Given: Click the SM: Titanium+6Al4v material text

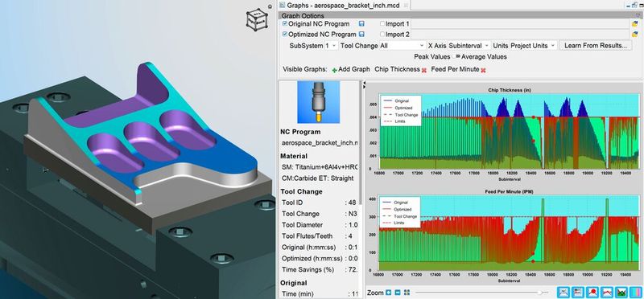Looking at the screenshot, I should (x=320, y=167).
